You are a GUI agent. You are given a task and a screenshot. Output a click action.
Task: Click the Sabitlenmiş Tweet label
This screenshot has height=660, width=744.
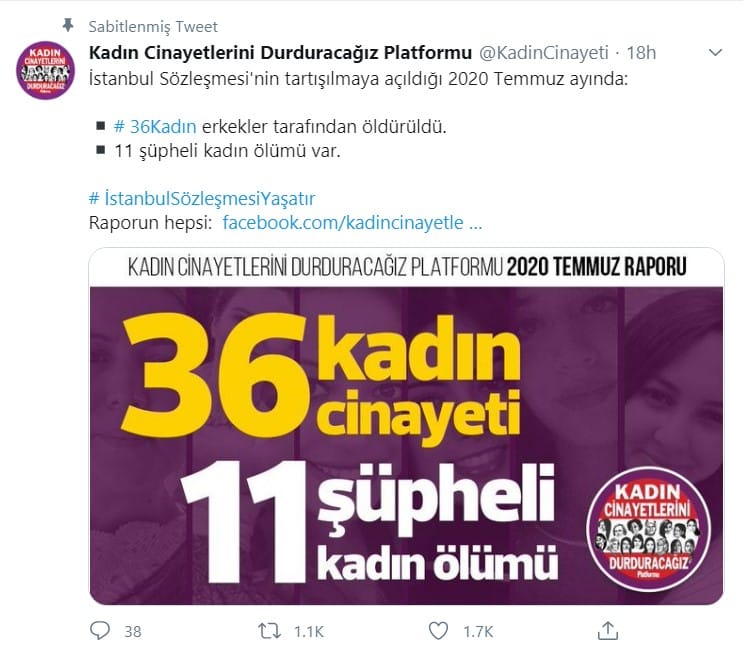click(153, 27)
